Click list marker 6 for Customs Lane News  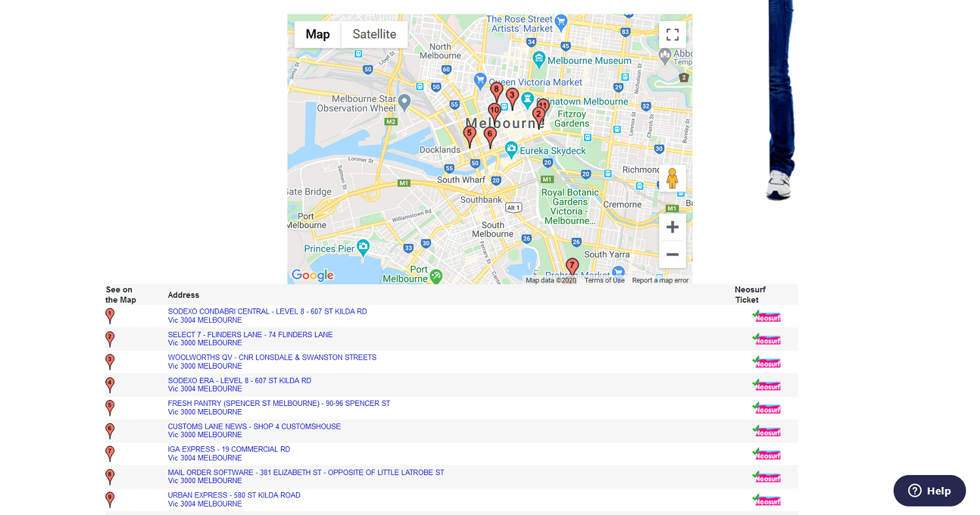(x=110, y=431)
